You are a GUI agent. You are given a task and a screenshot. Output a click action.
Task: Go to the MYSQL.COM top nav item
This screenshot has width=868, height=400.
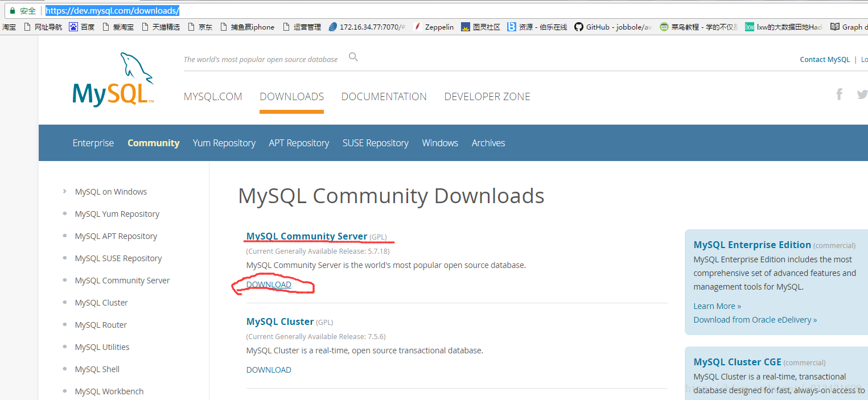tap(213, 97)
